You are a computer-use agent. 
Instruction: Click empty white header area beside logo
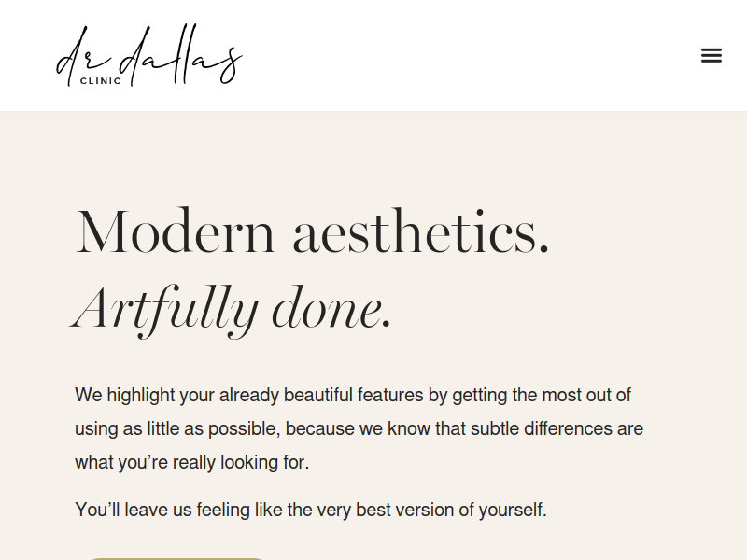coord(467,56)
